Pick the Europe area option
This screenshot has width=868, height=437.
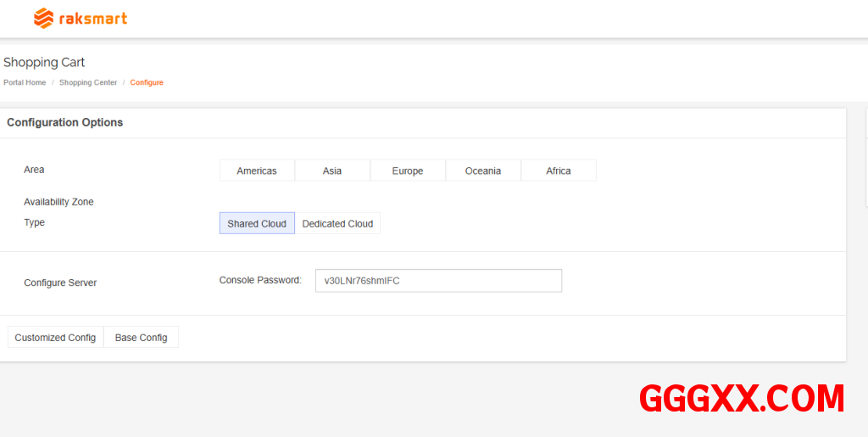point(407,171)
